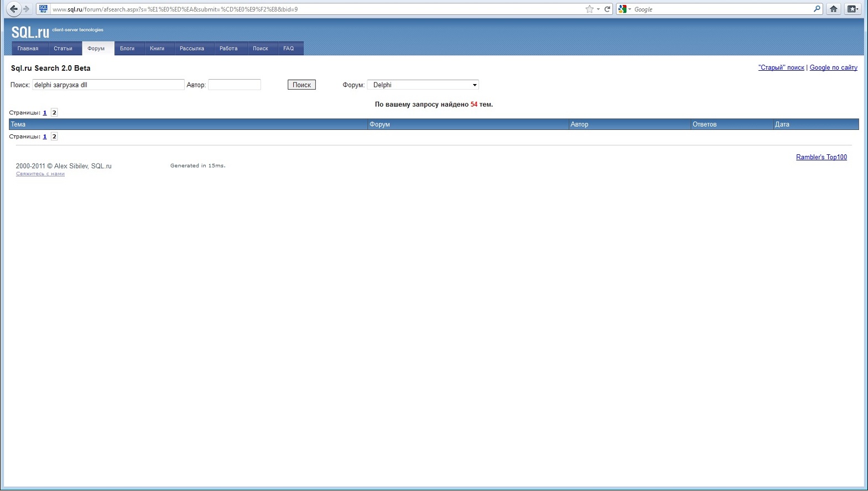Open the FAQ navigation tab

pos(289,49)
